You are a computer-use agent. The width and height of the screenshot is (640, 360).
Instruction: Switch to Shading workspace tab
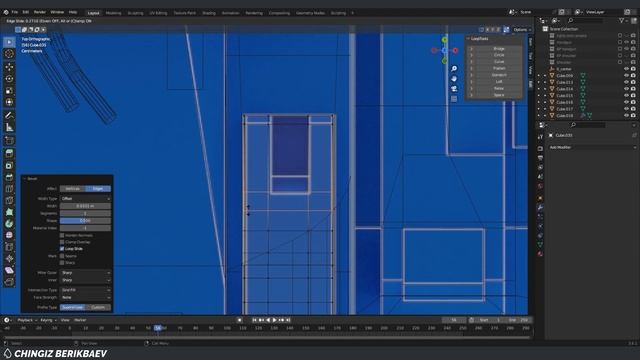point(209,13)
